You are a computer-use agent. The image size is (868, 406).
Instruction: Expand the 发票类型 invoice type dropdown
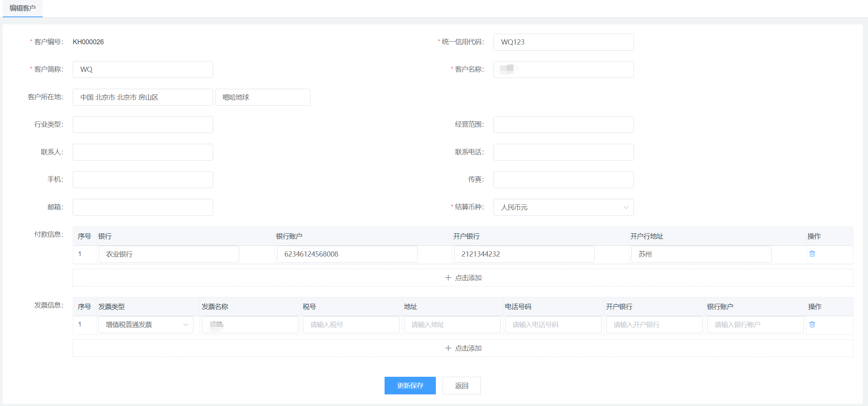tap(146, 324)
